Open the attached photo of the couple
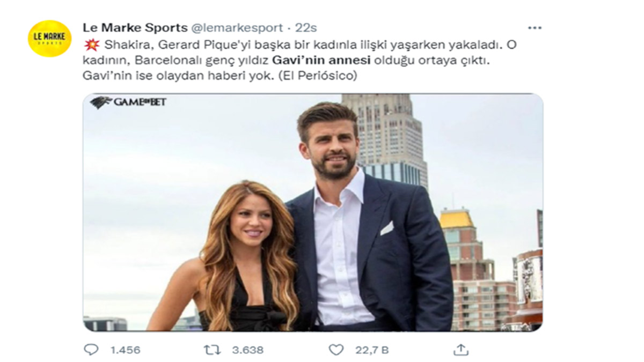 coord(313,212)
